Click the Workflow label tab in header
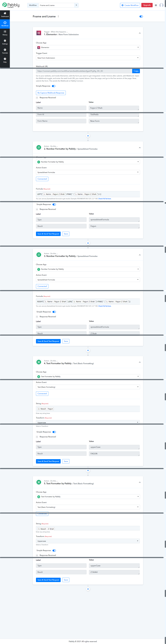The width and height of the screenshot is (166, 644). [x=33, y=5]
